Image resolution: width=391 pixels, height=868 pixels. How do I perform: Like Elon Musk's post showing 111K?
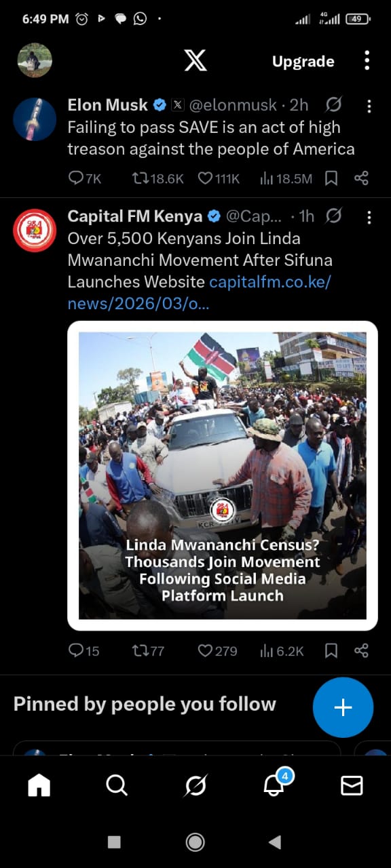click(219, 178)
